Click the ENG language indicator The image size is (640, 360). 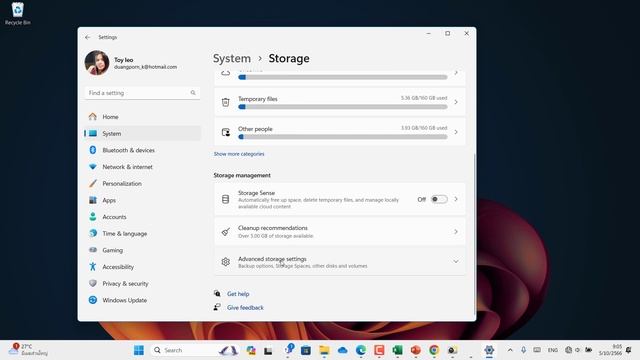click(x=553, y=350)
